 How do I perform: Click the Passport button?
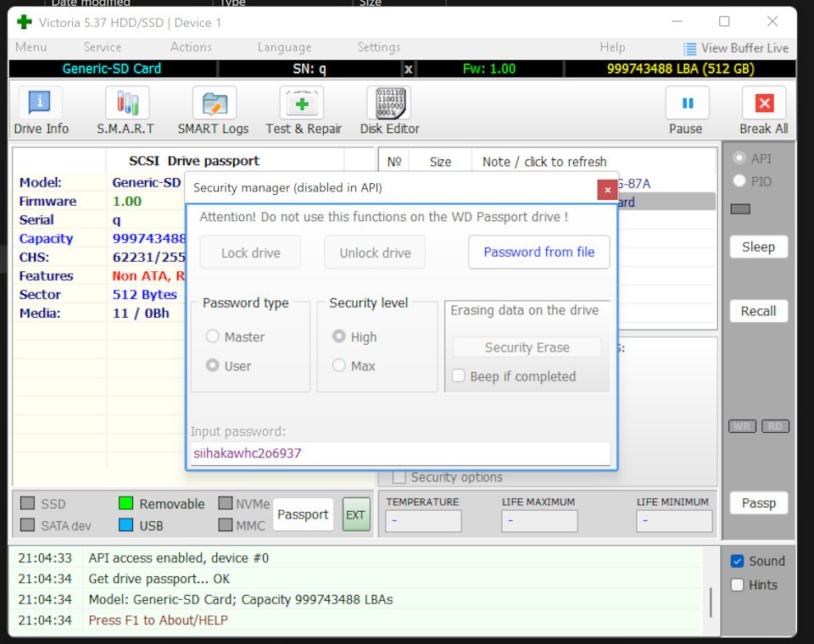(304, 514)
